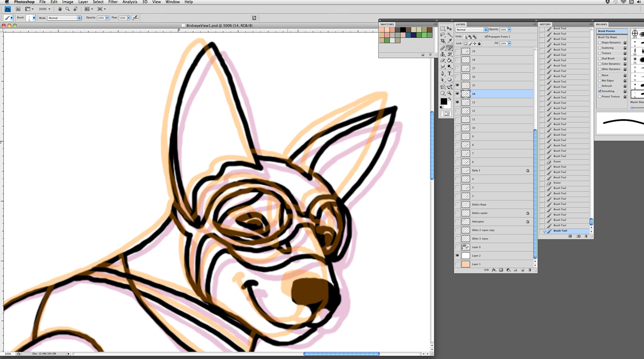This screenshot has height=359, width=644.
Task: Select the Healing Brush tool
Action: coord(442,48)
